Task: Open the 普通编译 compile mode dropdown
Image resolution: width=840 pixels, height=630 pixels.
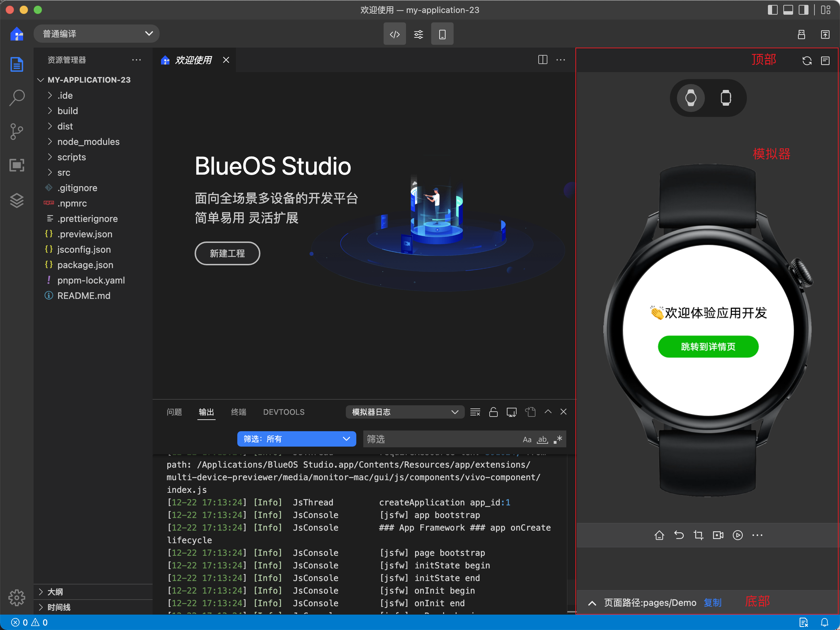Action: [x=97, y=34]
